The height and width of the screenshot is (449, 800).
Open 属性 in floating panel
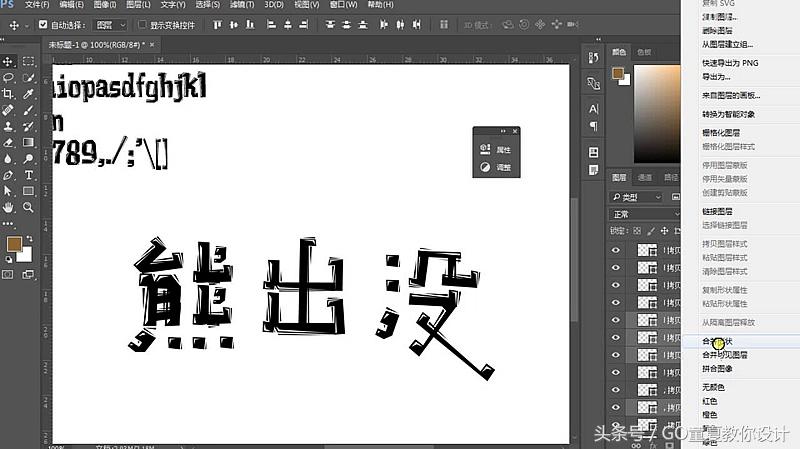point(496,149)
